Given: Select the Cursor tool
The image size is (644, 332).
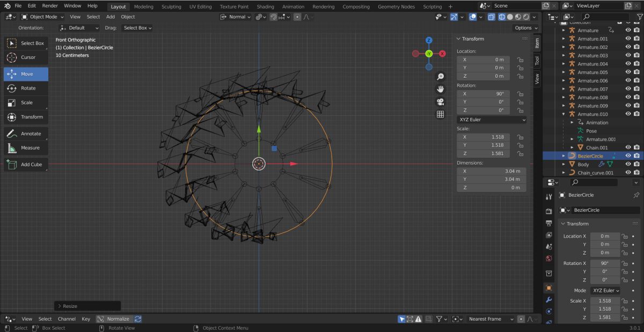Looking at the screenshot, I should pos(26,57).
